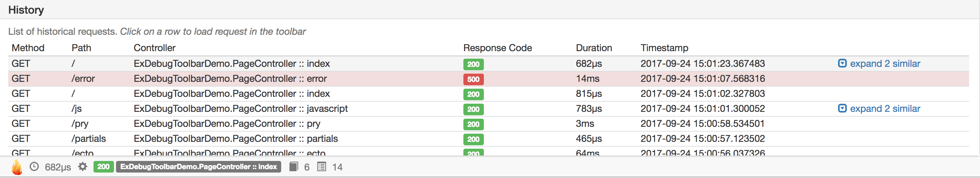
Task: Click the green 200 badge in toolbar
Action: [103, 167]
